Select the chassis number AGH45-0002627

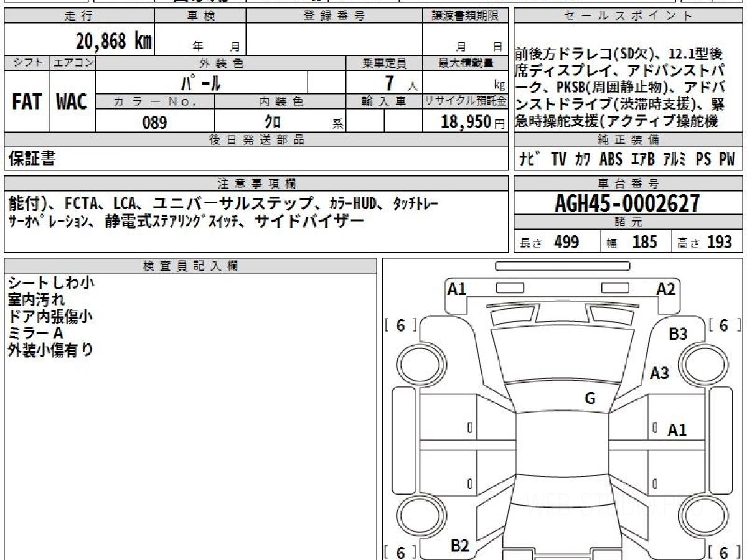click(x=627, y=203)
